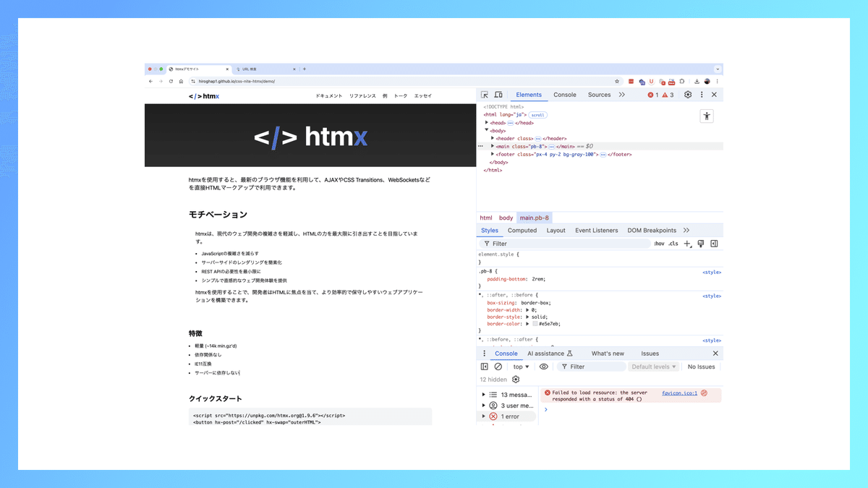Click the html breadcrumb
This screenshot has height=488, width=868.
tap(486, 218)
